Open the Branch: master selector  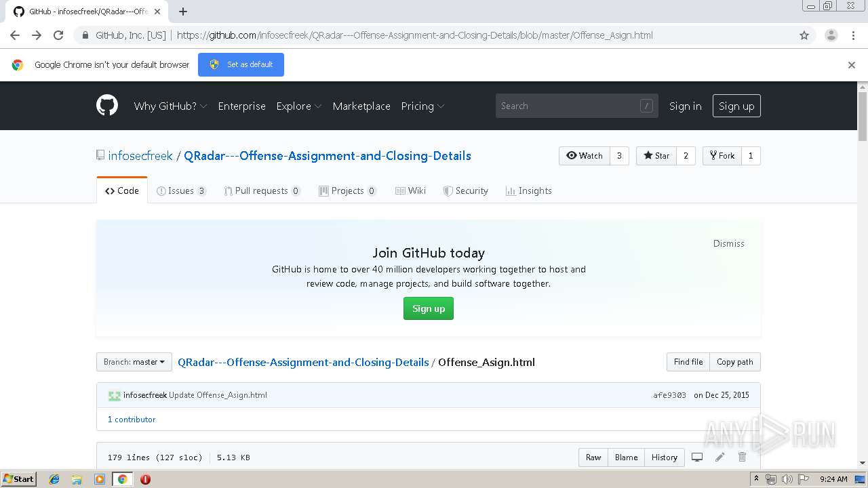(134, 362)
